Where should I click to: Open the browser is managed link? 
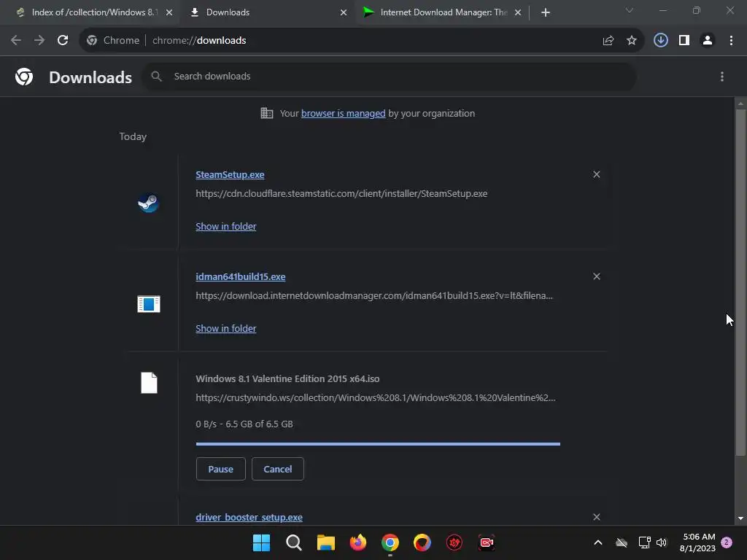click(343, 113)
